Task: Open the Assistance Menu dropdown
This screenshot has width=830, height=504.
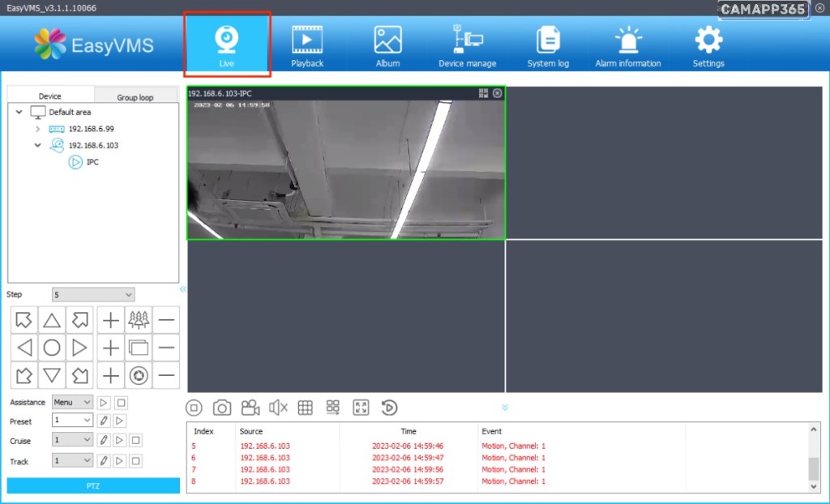Action: [72, 402]
